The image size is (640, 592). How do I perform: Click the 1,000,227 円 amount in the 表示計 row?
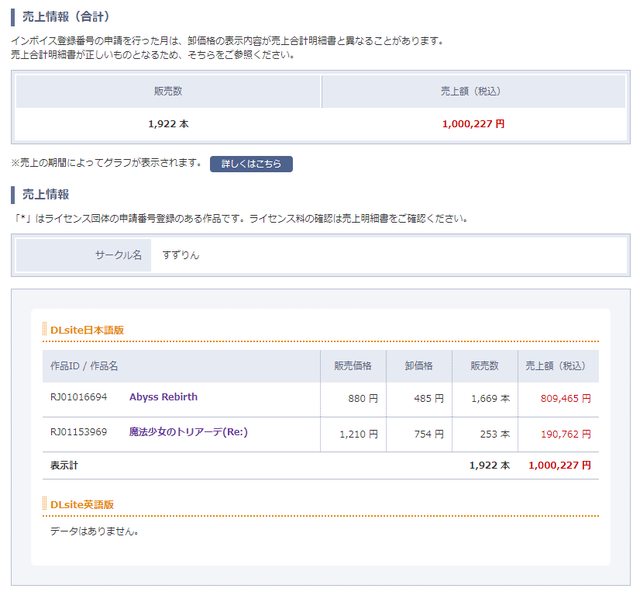pos(560,465)
